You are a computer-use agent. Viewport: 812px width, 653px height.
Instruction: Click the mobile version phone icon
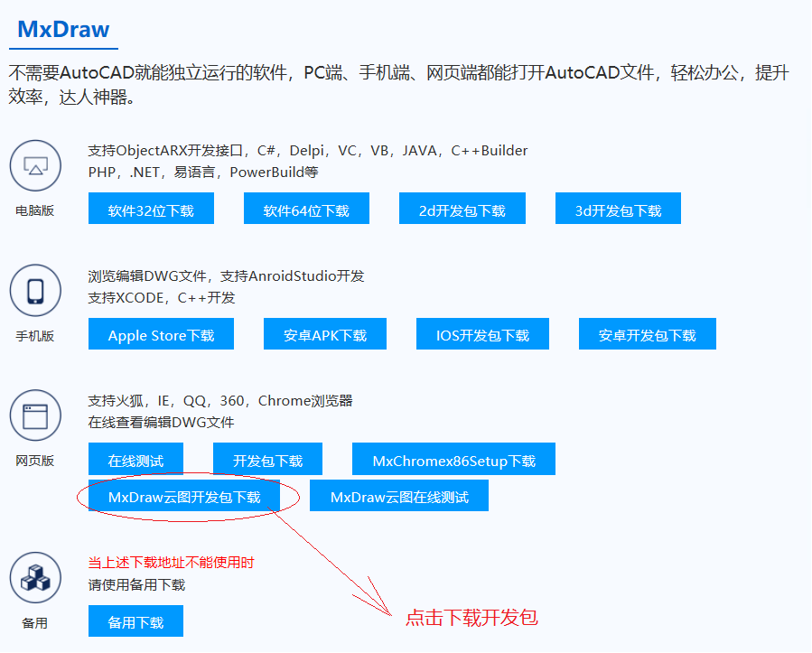[35, 291]
